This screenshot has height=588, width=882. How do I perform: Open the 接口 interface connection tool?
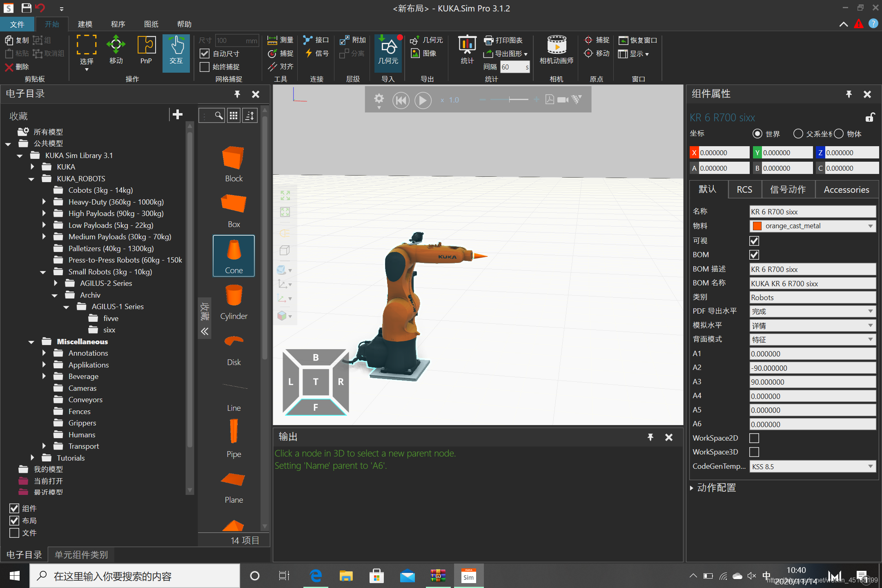(x=316, y=40)
